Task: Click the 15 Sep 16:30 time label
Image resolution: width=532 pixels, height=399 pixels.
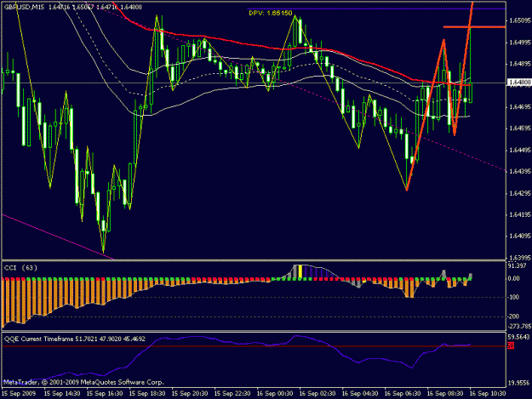Action: pyautogui.click(x=105, y=394)
